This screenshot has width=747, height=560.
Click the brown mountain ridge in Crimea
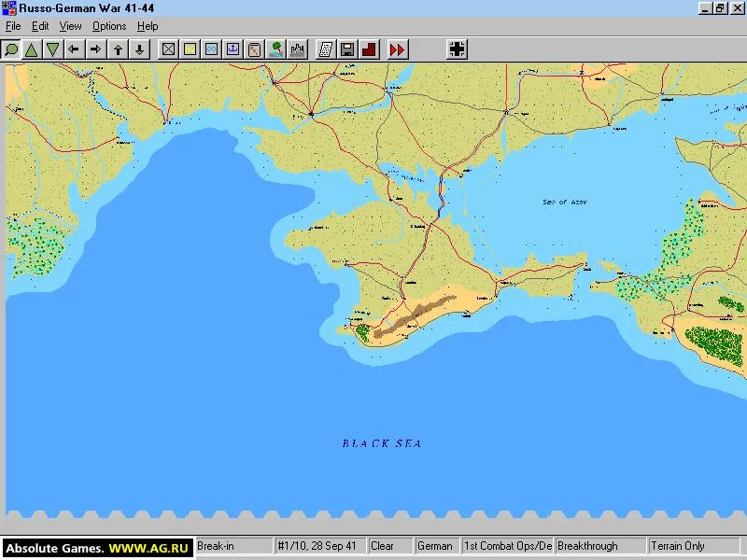pos(416,315)
